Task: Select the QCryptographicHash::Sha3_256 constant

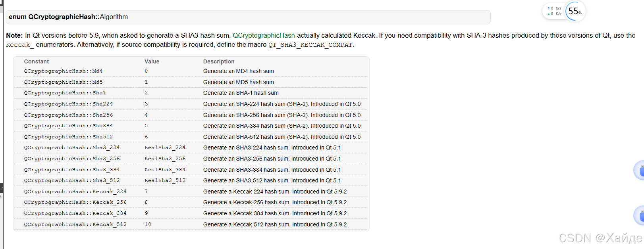Action: (72, 159)
